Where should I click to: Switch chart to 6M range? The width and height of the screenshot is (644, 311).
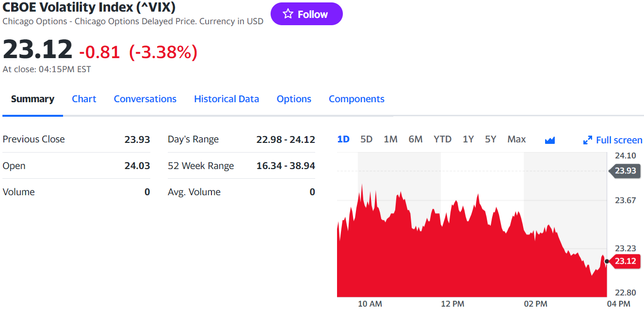416,139
